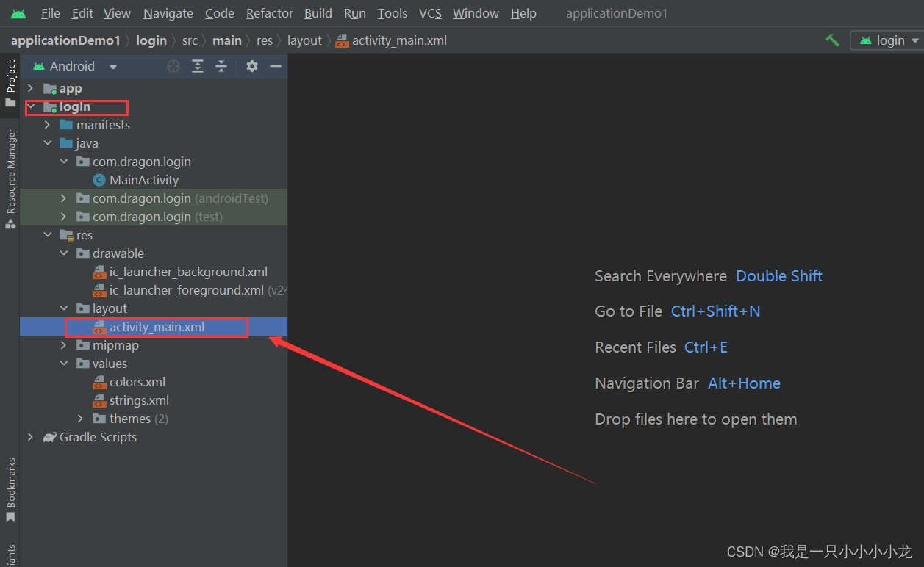Collapse the layout folder
Image resolution: width=924 pixels, height=567 pixels.
click(63, 308)
